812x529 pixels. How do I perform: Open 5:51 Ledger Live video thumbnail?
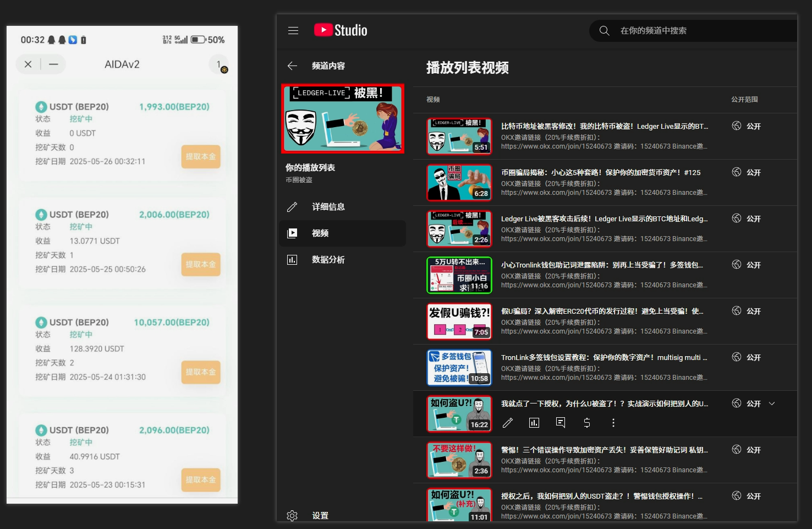459,137
